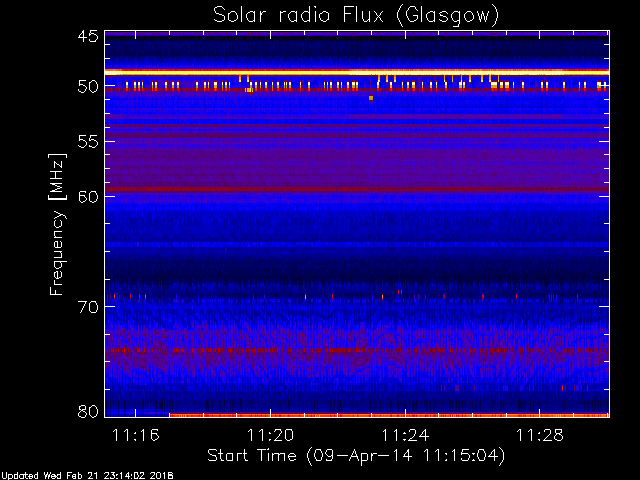This screenshot has height=480, width=640.
Task: Click the "Start Time (09-Apr-14 11:15:04)" label
Action: (x=356, y=456)
